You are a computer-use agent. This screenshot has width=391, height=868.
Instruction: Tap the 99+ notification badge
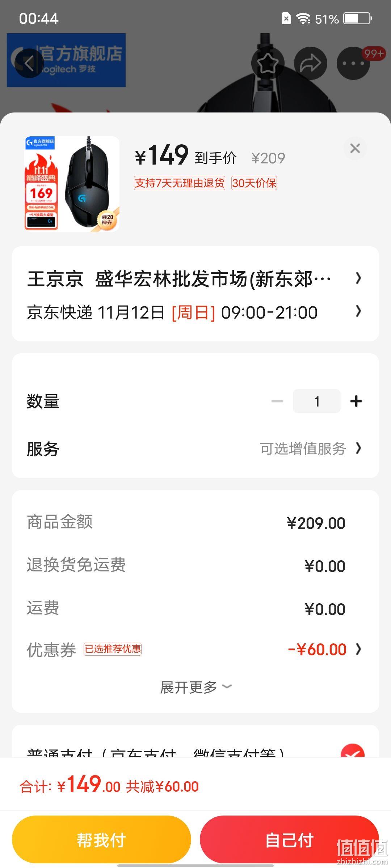coord(374,54)
